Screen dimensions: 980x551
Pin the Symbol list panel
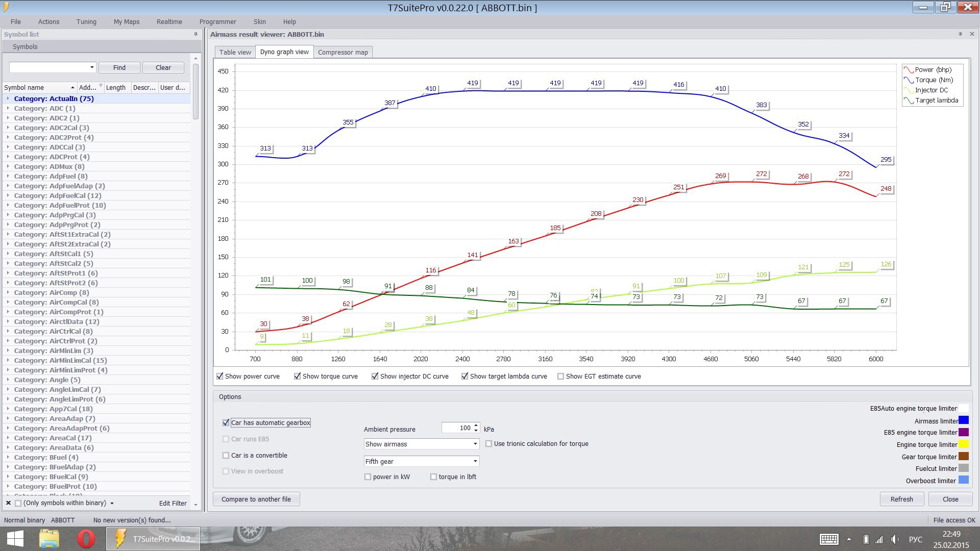coord(195,34)
